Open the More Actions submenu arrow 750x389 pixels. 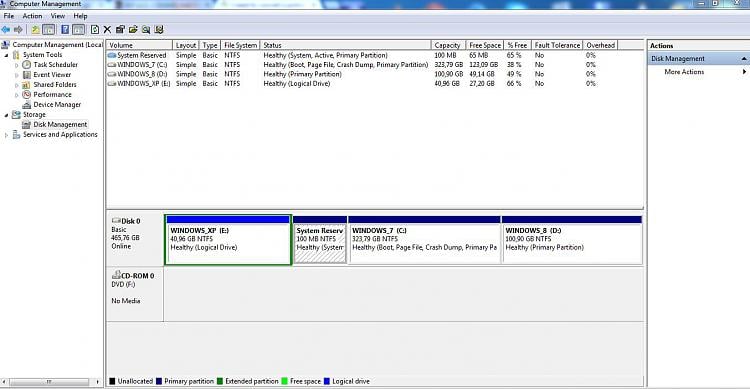click(744, 72)
